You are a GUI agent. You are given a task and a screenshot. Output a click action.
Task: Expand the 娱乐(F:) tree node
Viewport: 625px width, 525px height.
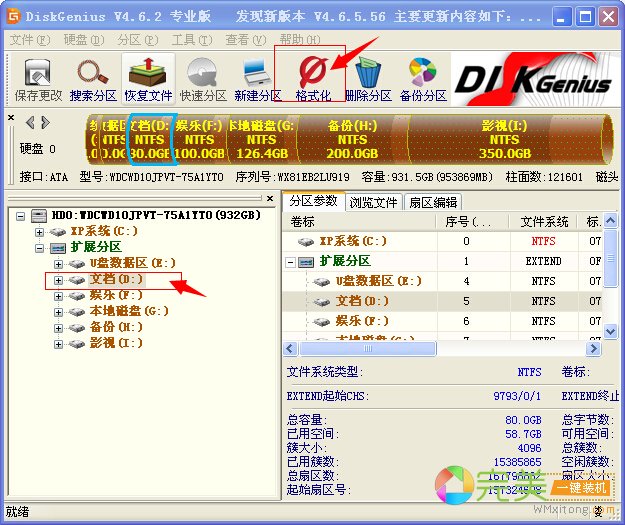tap(58, 296)
